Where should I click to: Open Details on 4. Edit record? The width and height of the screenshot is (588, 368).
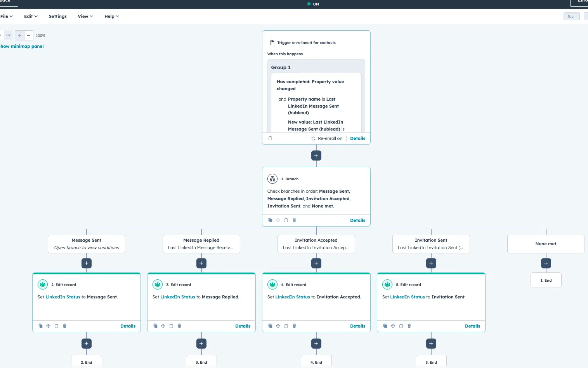[x=358, y=326]
